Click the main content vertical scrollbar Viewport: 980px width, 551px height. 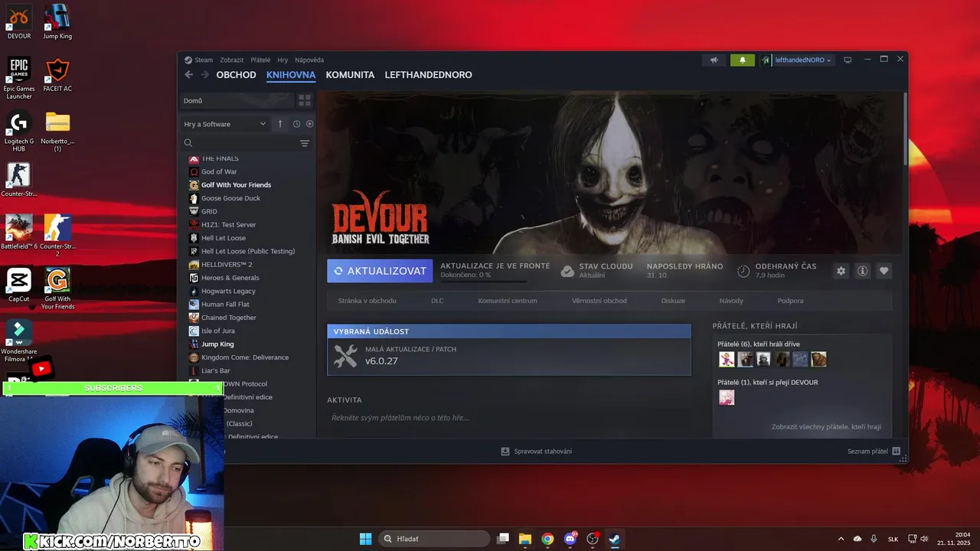tap(905, 128)
